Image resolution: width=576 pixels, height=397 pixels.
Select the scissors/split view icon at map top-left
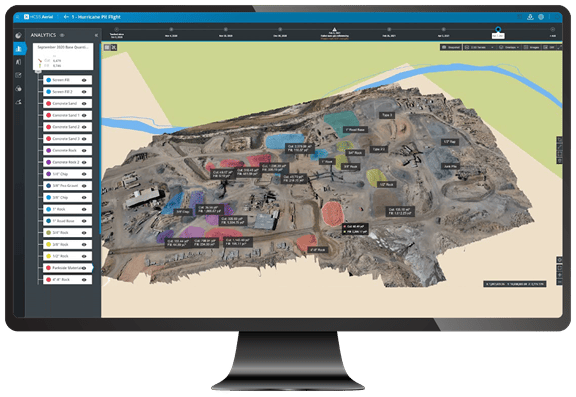click(114, 47)
